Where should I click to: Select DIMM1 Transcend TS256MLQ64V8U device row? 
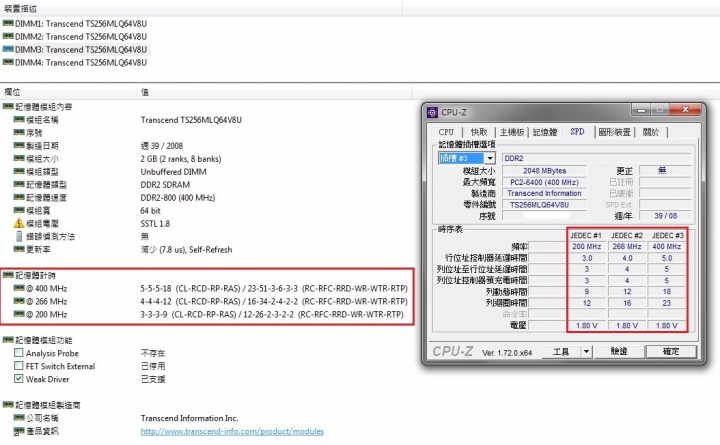[x=75, y=23]
